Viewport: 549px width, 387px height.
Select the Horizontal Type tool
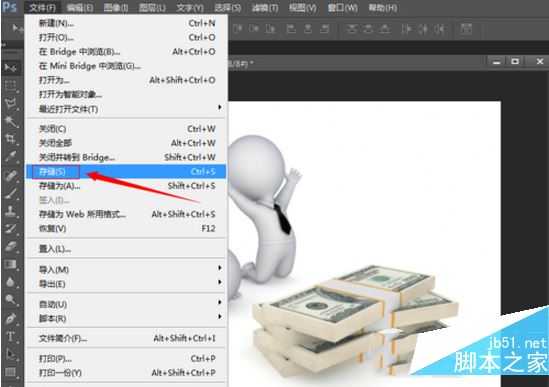[x=11, y=336]
